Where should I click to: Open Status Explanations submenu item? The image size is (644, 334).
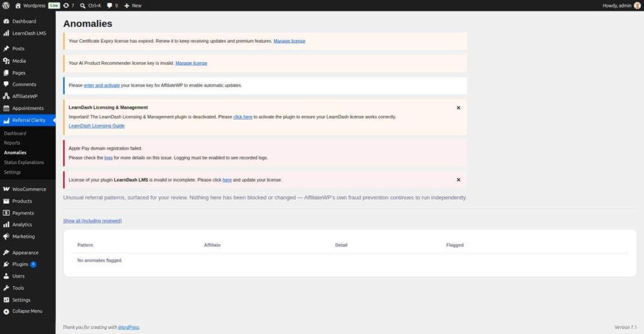click(x=24, y=162)
